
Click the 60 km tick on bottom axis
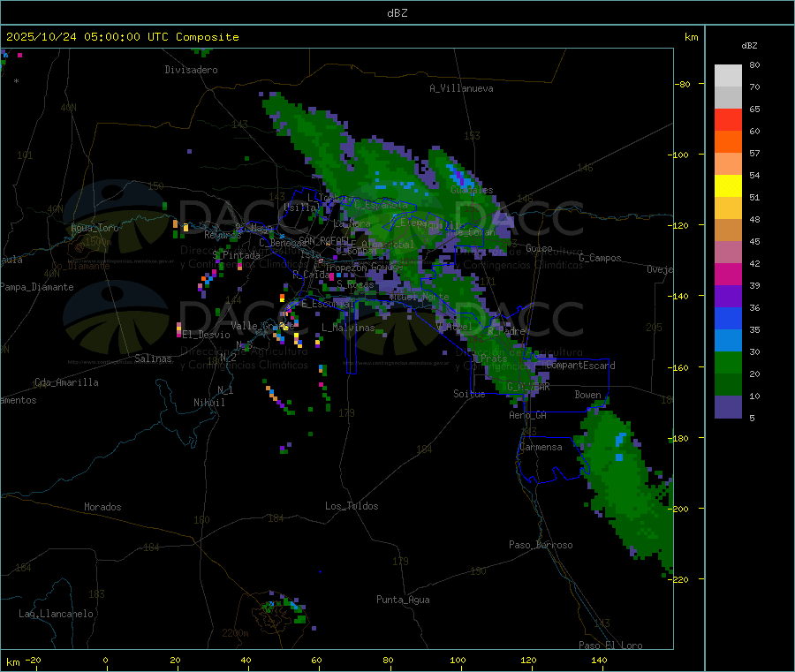(x=316, y=660)
